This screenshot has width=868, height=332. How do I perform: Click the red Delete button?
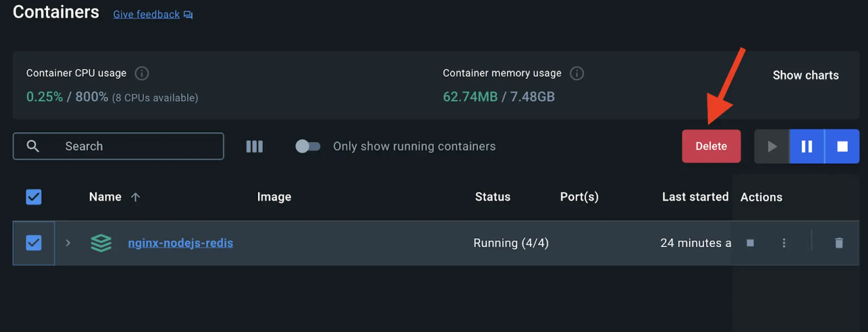[x=711, y=146]
